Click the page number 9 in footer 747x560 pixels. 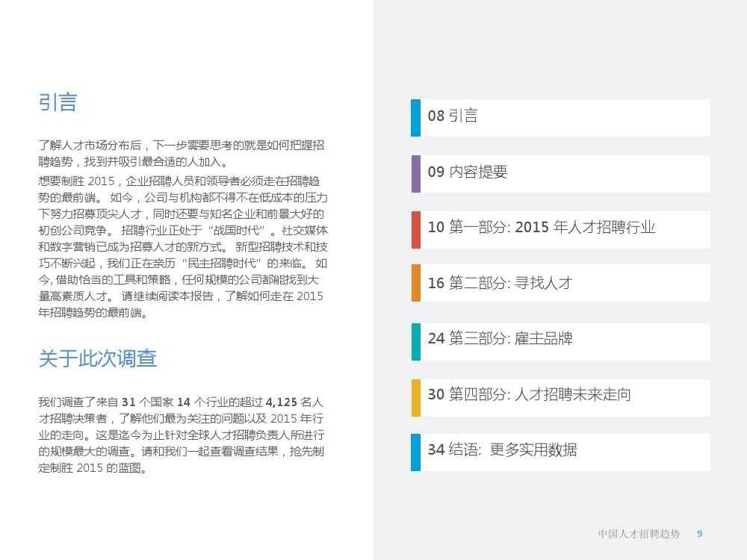699,534
